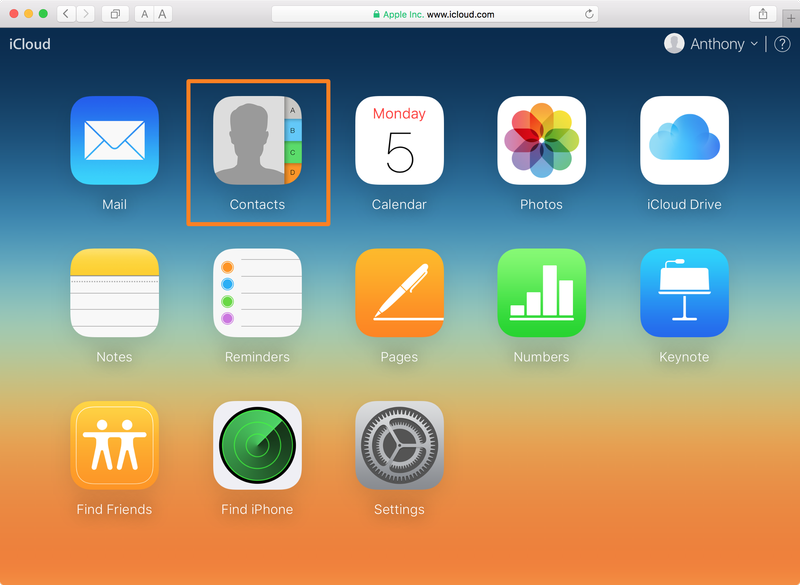This screenshot has height=585, width=800.
Task: Open a new tab with plus button
Action: (791, 18)
